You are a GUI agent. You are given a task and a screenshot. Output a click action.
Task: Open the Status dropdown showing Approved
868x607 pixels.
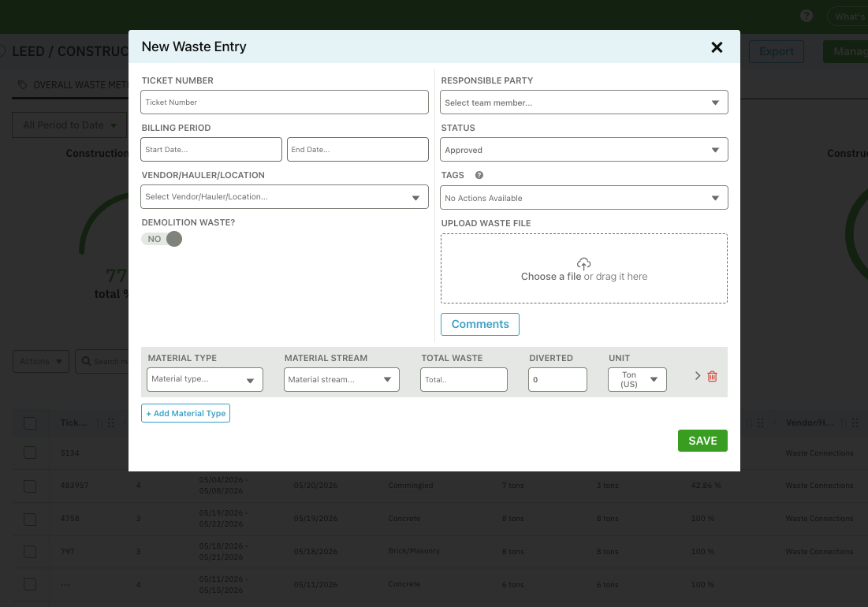pos(584,150)
